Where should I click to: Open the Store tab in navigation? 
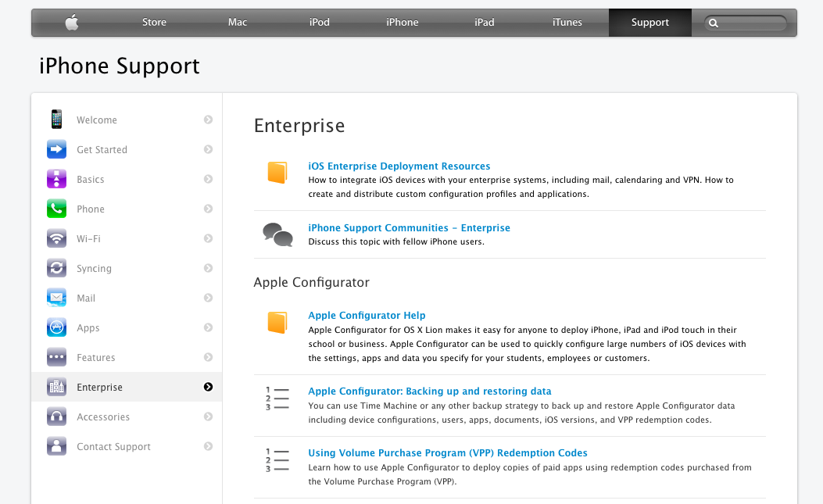[154, 23]
